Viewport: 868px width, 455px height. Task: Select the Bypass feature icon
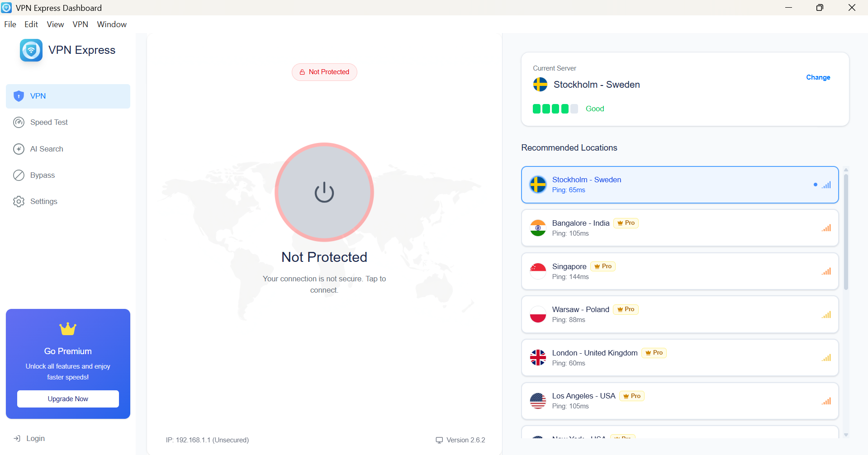click(18, 175)
